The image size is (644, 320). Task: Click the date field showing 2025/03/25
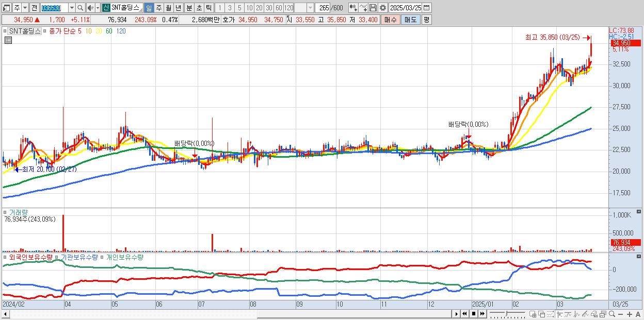[x=406, y=8]
